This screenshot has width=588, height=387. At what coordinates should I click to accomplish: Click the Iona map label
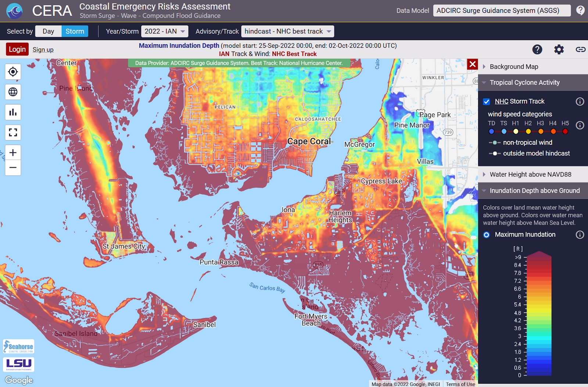point(288,210)
